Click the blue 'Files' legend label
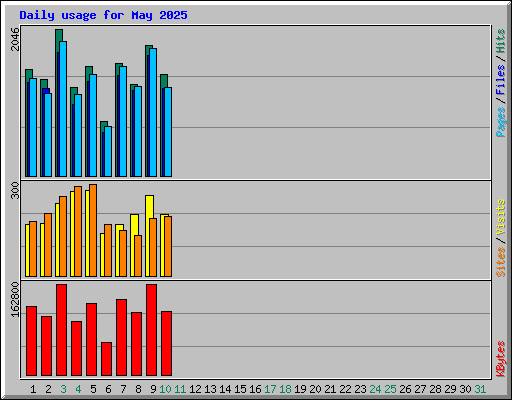Viewport: 512px width, 400px height. tap(500, 80)
